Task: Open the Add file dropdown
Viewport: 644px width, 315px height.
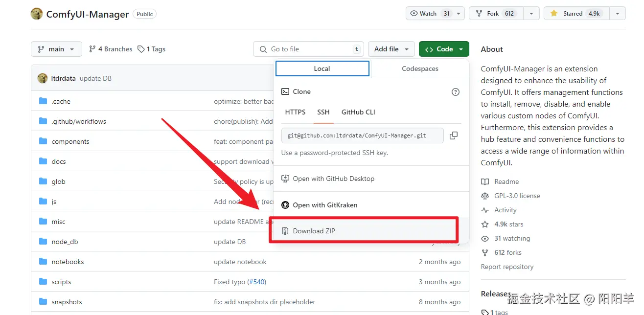Action: pyautogui.click(x=391, y=49)
